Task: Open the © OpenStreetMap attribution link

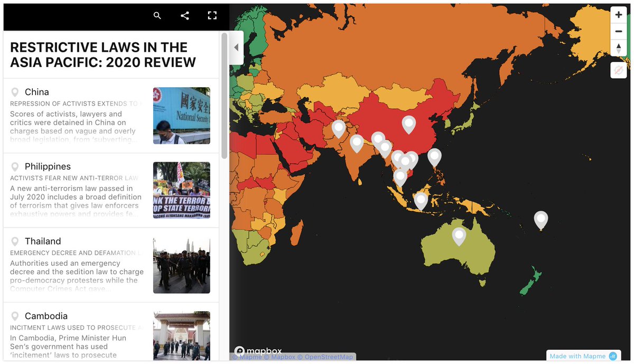Action: click(x=325, y=357)
